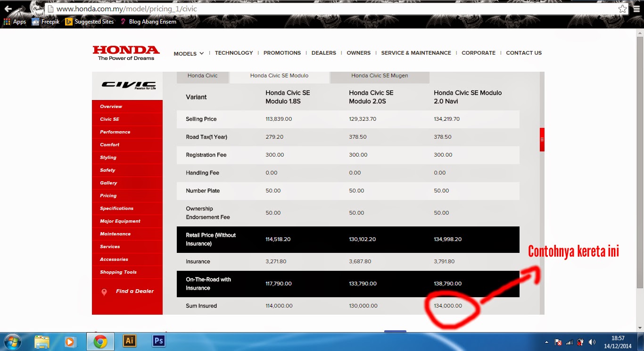Open CORPORATE page
Screen dimensions: 644x351
click(479, 53)
